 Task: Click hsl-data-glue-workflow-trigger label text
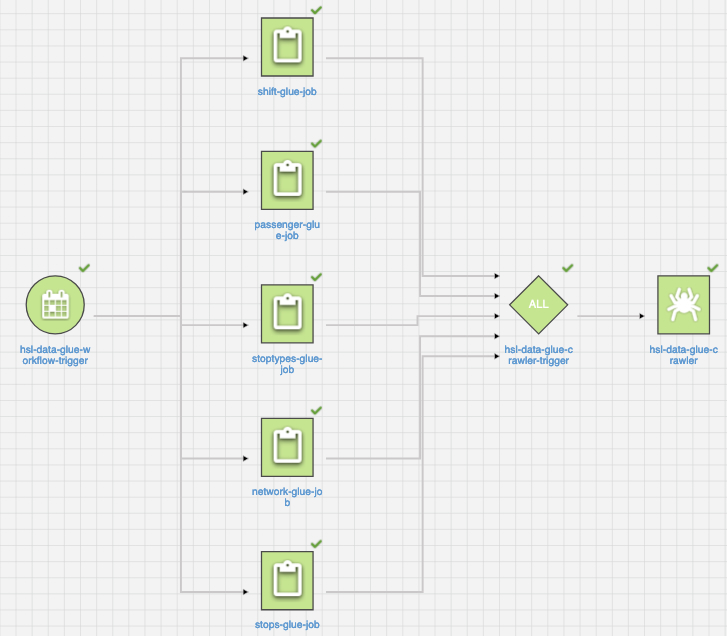[55, 355]
